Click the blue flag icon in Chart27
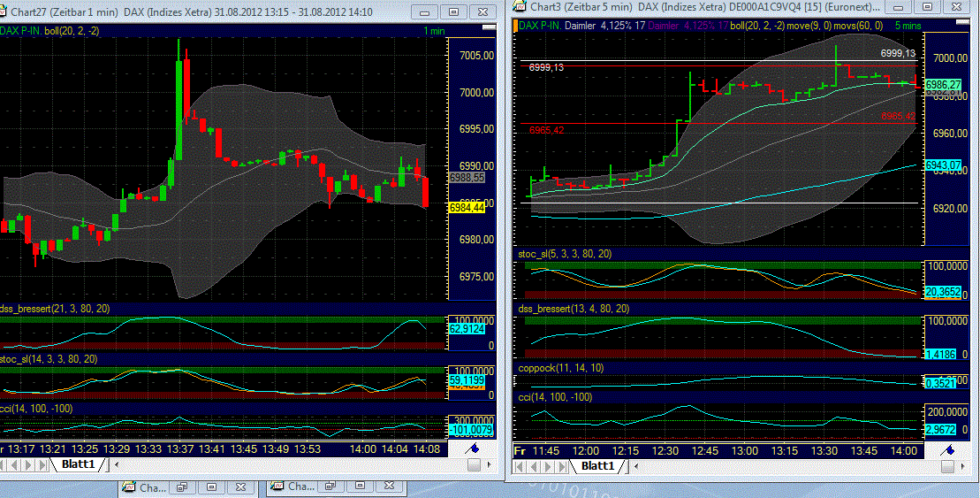This screenshot has height=498, width=980. tap(473, 448)
